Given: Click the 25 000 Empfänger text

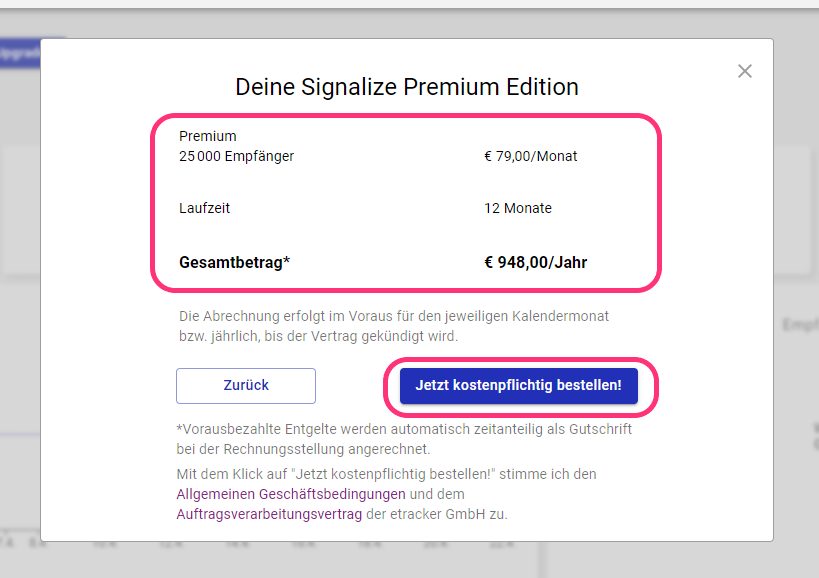Looking at the screenshot, I should point(237,156).
